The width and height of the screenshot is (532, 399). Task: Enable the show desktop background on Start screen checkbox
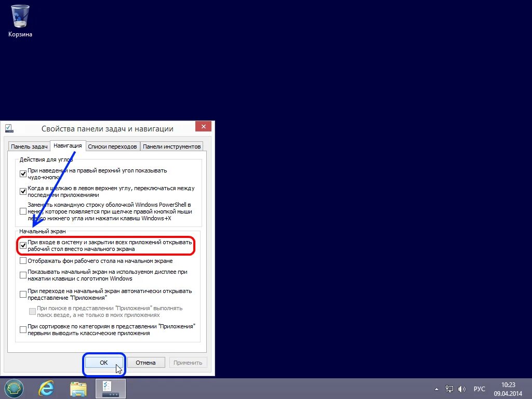pos(23,261)
